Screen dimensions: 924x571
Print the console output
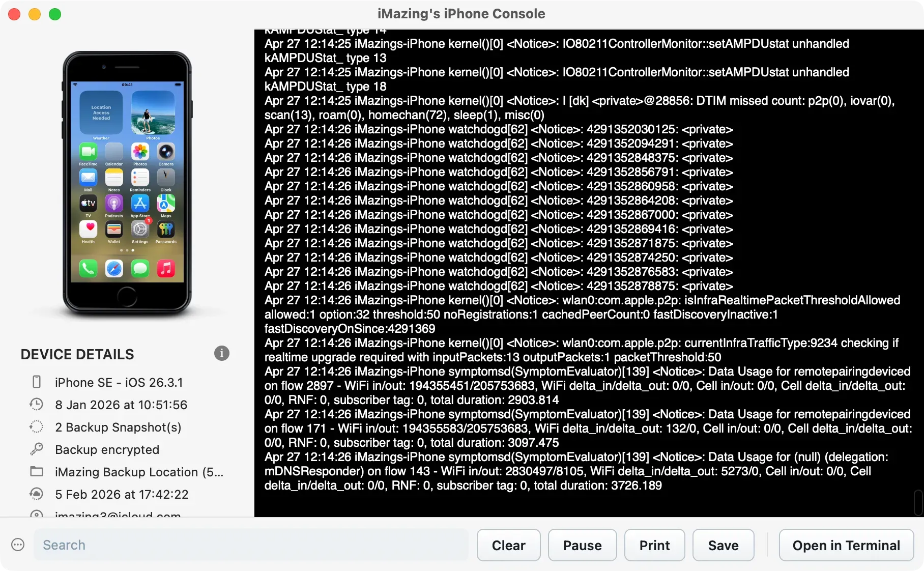pyautogui.click(x=654, y=545)
